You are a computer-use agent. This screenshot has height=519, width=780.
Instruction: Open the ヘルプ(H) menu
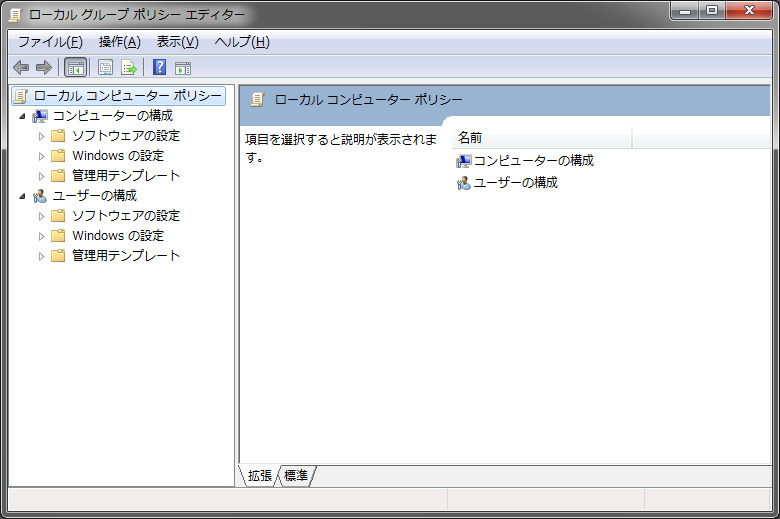click(x=242, y=42)
